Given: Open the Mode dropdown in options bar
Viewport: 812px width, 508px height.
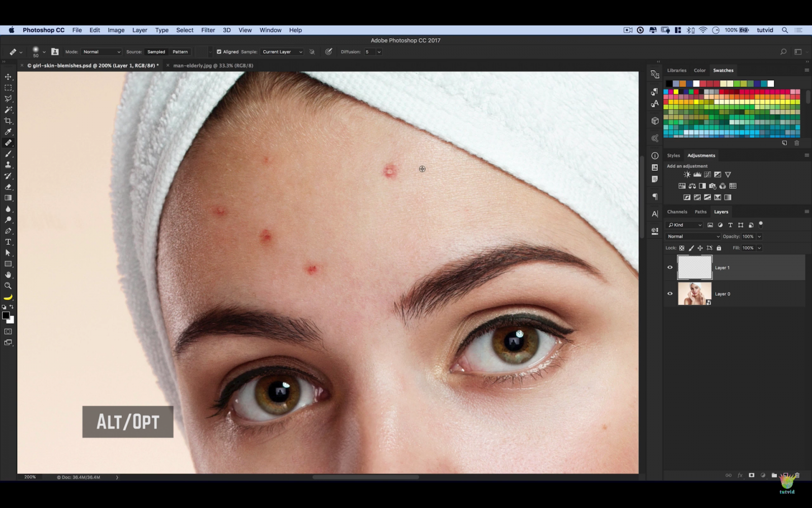Looking at the screenshot, I should pyautogui.click(x=101, y=51).
